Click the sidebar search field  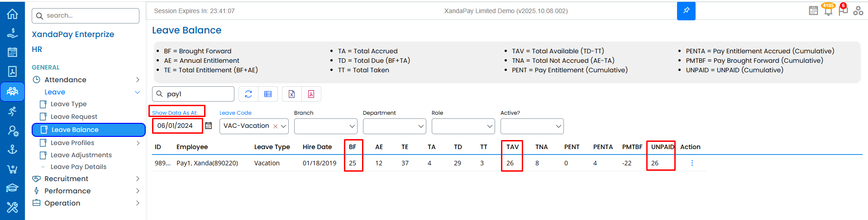tap(86, 16)
